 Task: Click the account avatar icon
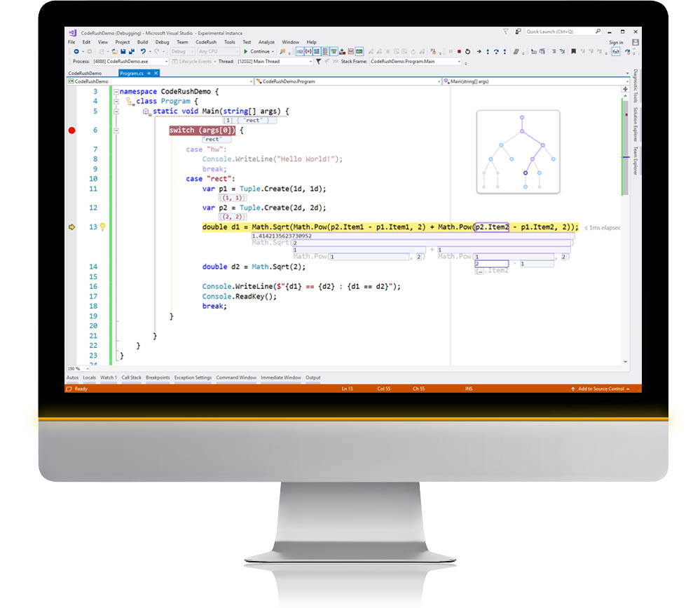636,43
